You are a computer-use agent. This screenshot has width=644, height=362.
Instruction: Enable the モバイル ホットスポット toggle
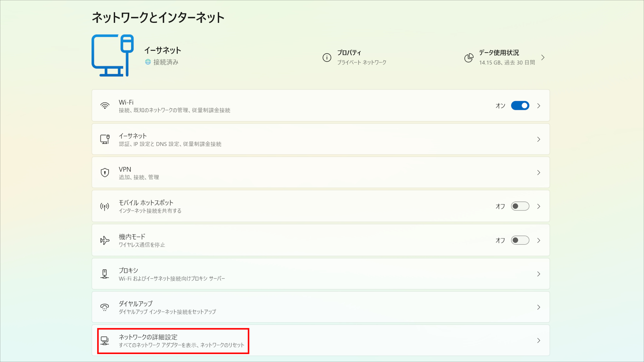click(x=520, y=206)
